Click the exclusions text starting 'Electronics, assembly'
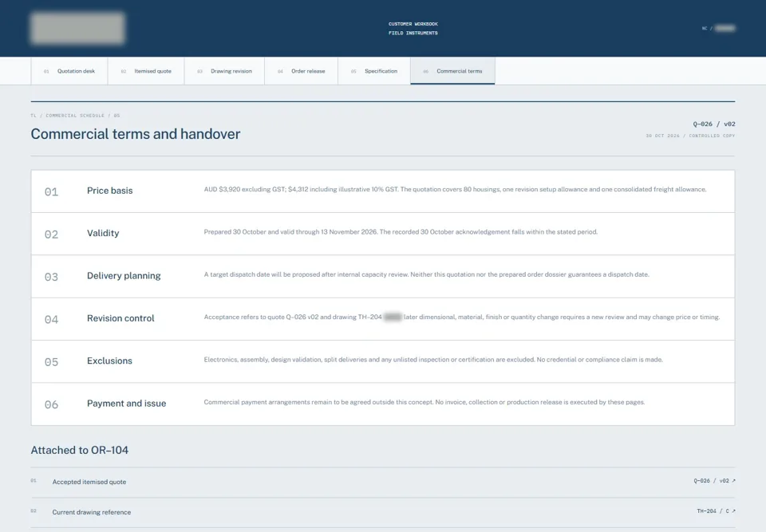Screen dimensions: 766x532 [433, 360]
